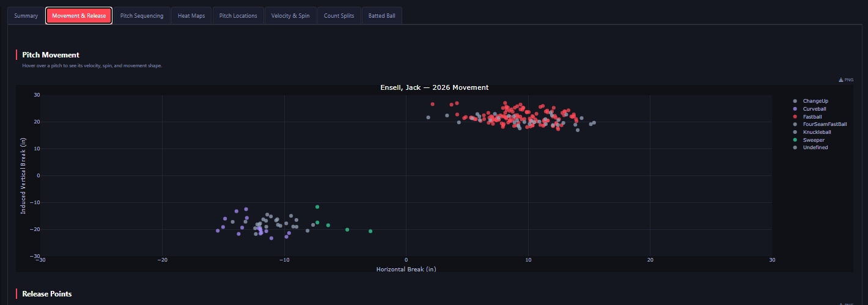The height and width of the screenshot is (305, 868).
Task: Open the Velocity & Spin tab
Action: [290, 16]
